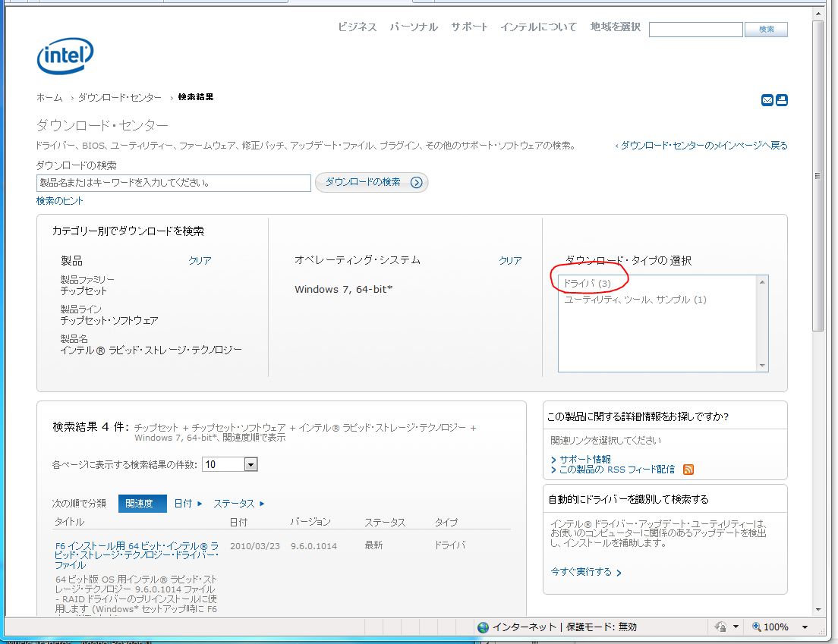Open the ビジネス menu
Screen dimensions: 838x644
click(x=357, y=27)
